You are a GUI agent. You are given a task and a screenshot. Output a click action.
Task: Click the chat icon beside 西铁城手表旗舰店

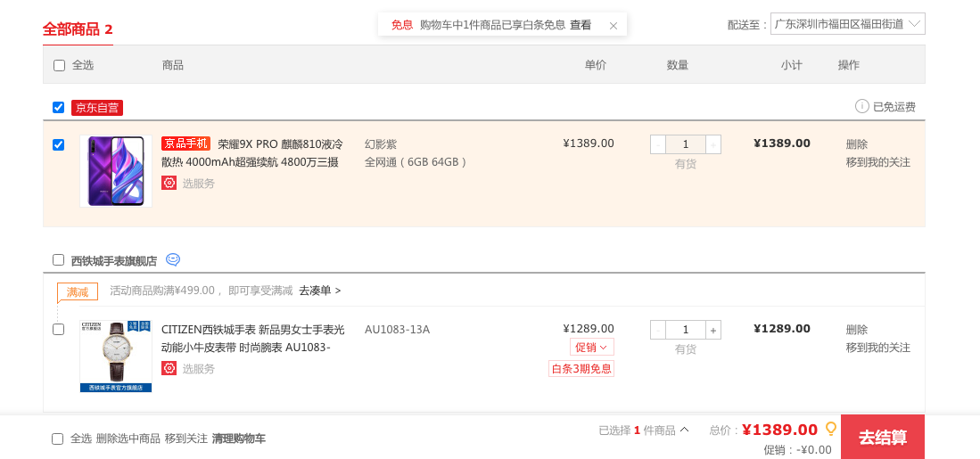click(x=173, y=260)
